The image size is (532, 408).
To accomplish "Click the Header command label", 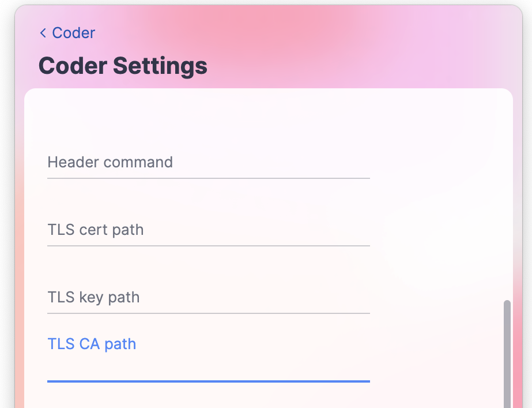I will click(x=110, y=162).
